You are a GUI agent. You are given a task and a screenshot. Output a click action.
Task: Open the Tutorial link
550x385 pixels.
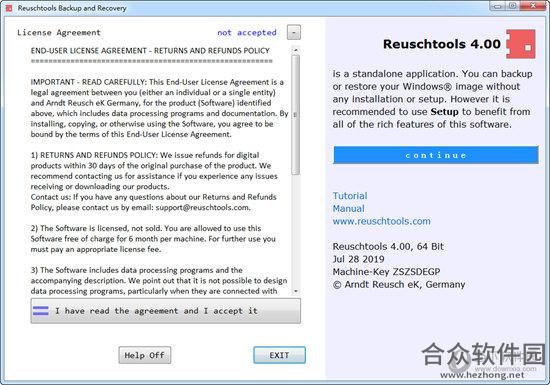(350, 196)
